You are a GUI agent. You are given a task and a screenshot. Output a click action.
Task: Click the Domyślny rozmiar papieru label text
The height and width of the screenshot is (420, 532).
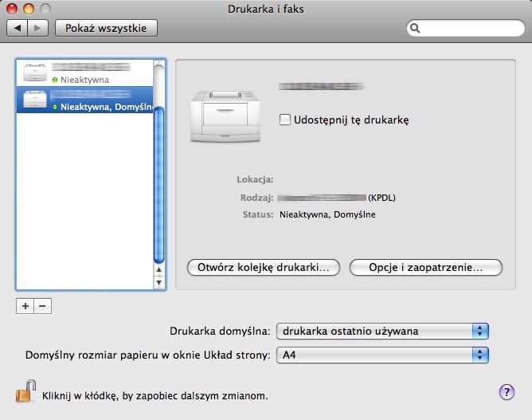click(147, 355)
